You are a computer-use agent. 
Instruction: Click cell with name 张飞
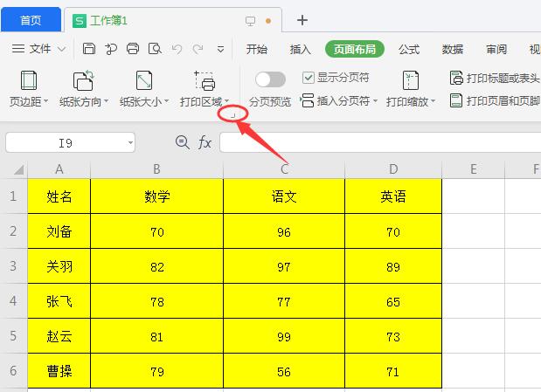point(59,301)
